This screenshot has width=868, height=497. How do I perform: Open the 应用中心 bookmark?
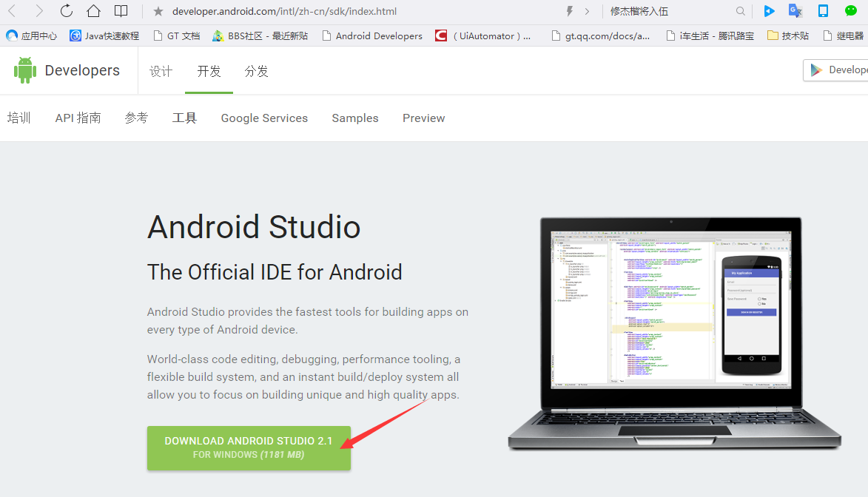pyautogui.click(x=32, y=36)
